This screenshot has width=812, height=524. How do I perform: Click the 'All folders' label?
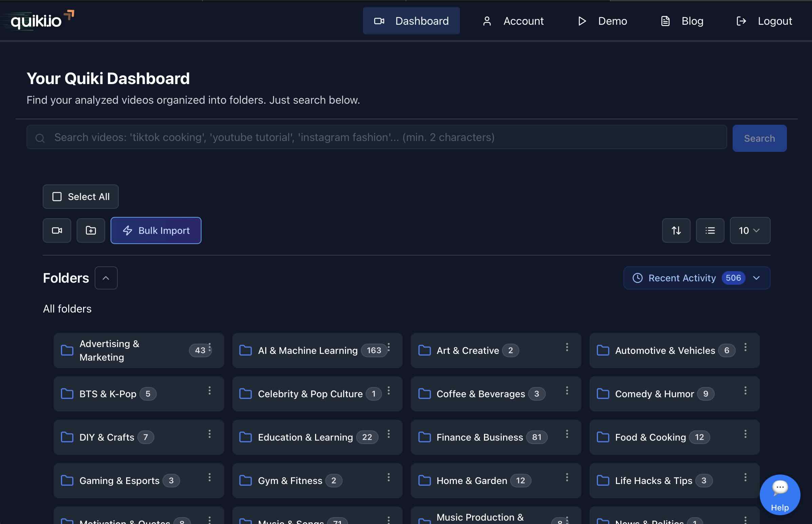pos(67,309)
